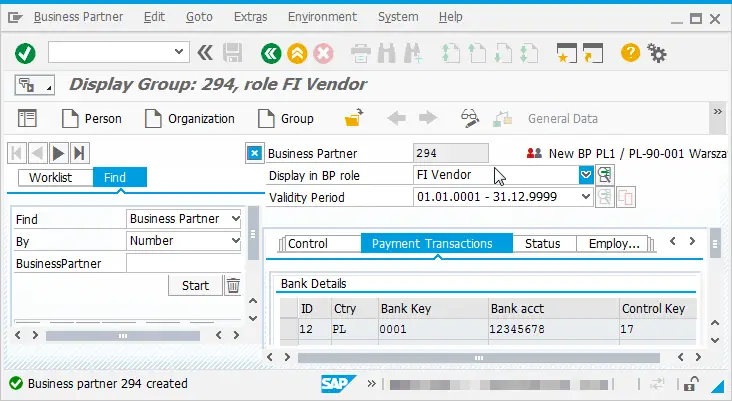Select the Payment Transactions tab
Viewport: 732px width, 401px height.
[x=436, y=243]
